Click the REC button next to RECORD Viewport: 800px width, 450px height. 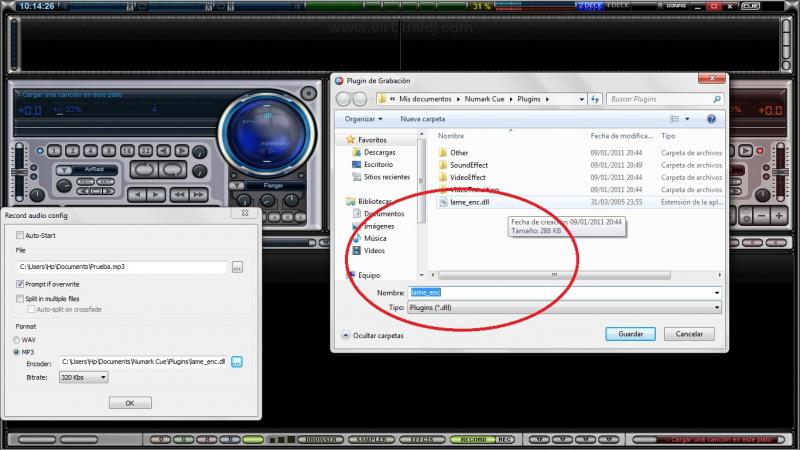coord(505,439)
